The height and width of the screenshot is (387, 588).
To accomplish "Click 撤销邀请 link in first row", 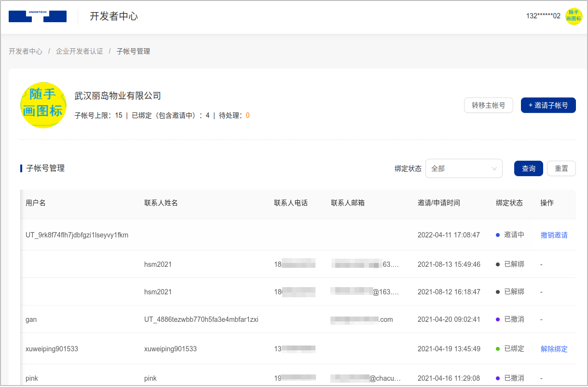I will (x=554, y=235).
